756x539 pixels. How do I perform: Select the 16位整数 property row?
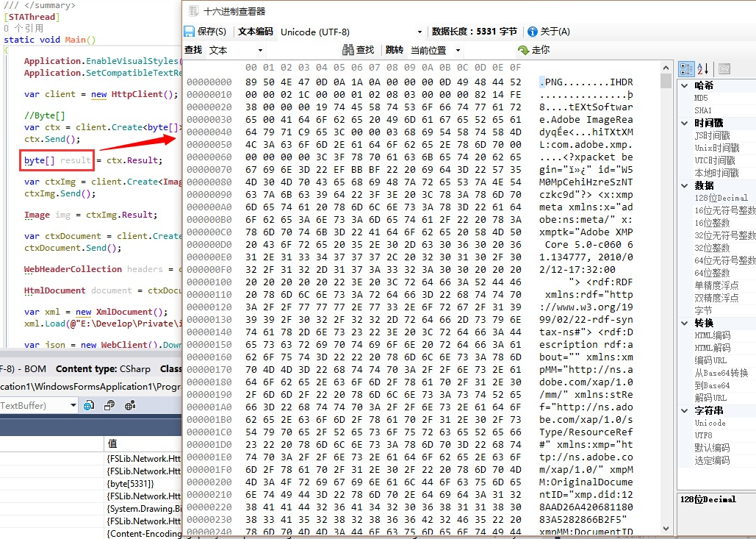(723, 223)
